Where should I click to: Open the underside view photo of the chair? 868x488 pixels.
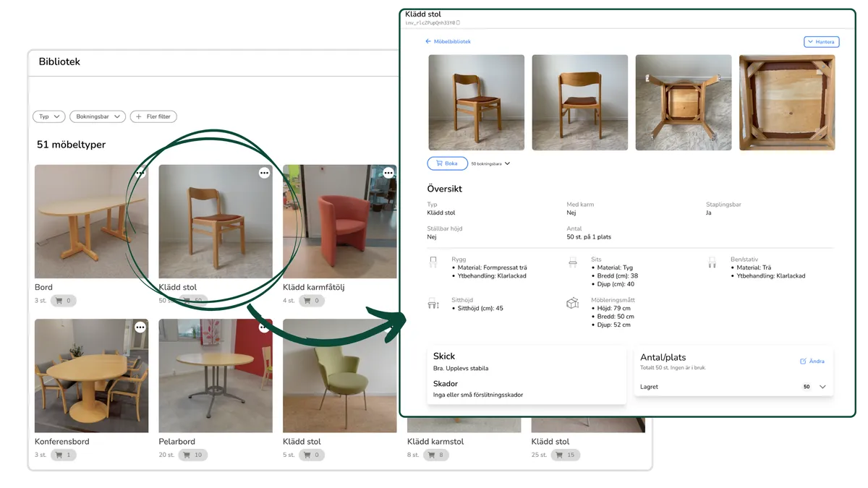coord(683,103)
